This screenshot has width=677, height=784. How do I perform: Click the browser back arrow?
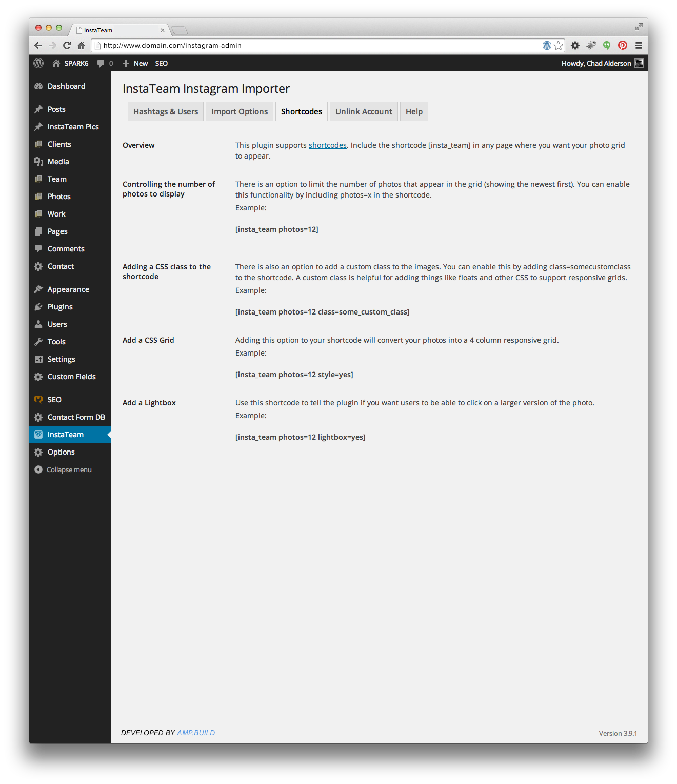[38, 45]
